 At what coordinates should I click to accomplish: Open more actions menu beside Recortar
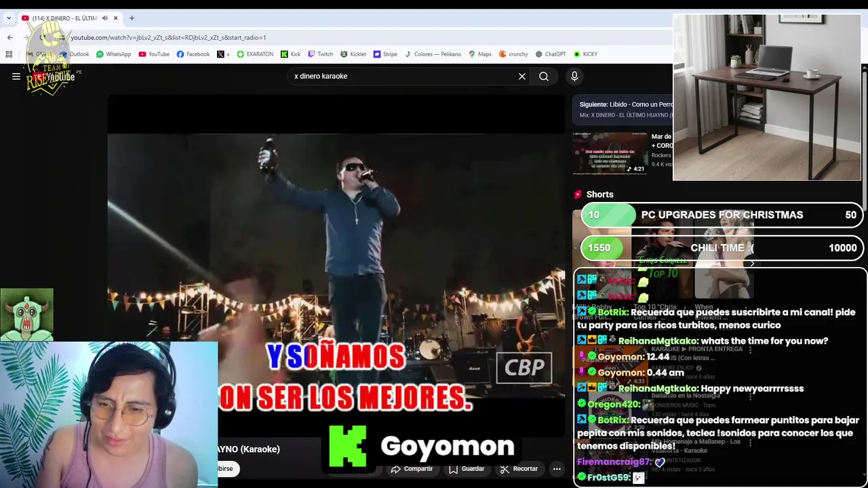[x=557, y=468]
